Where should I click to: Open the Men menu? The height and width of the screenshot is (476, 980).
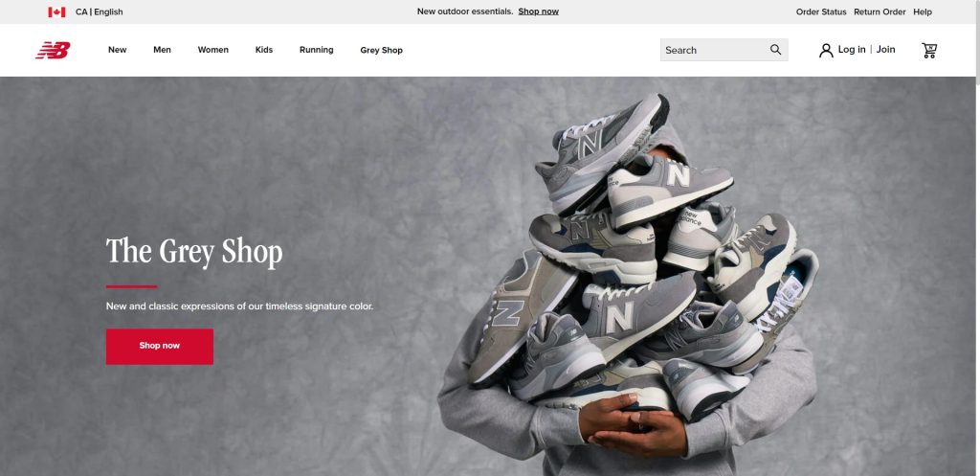point(162,50)
